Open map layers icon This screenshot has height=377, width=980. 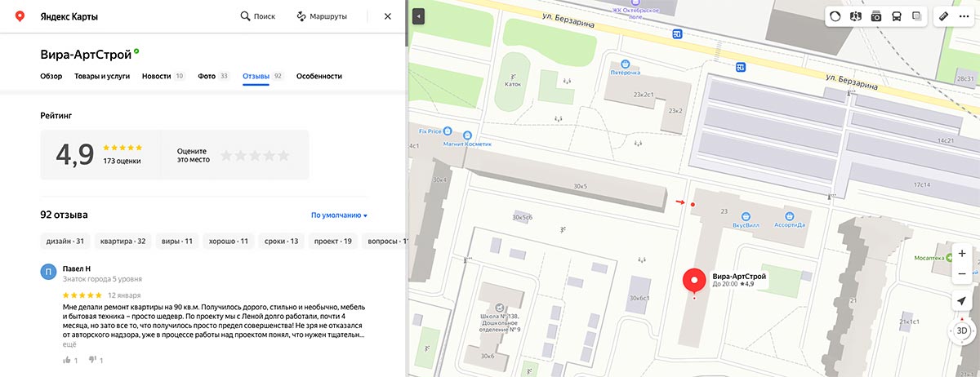(x=916, y=16)
